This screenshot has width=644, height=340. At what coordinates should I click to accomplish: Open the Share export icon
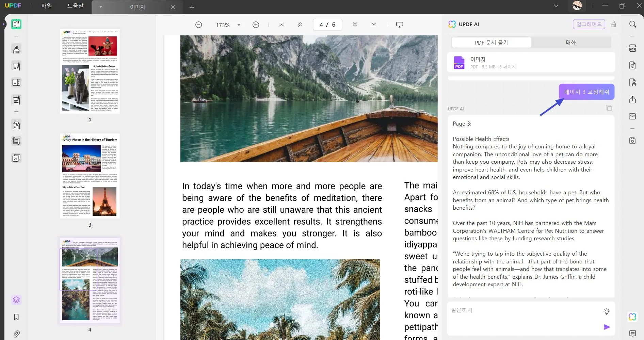tap(632, 99)
